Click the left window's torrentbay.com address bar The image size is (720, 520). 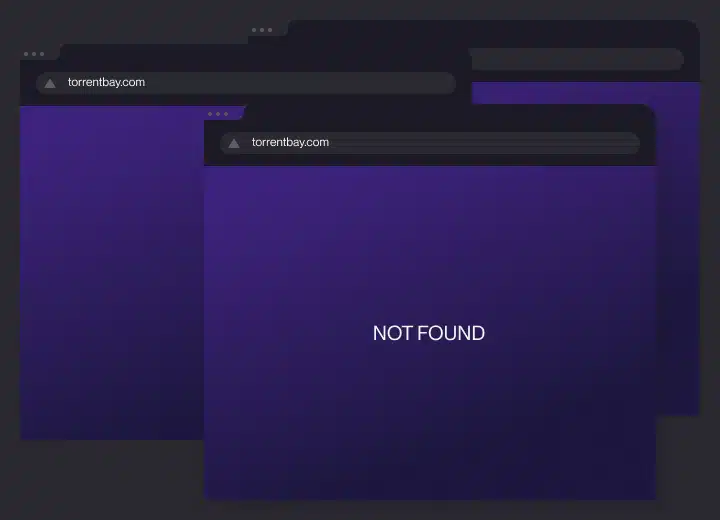(246, 83)
